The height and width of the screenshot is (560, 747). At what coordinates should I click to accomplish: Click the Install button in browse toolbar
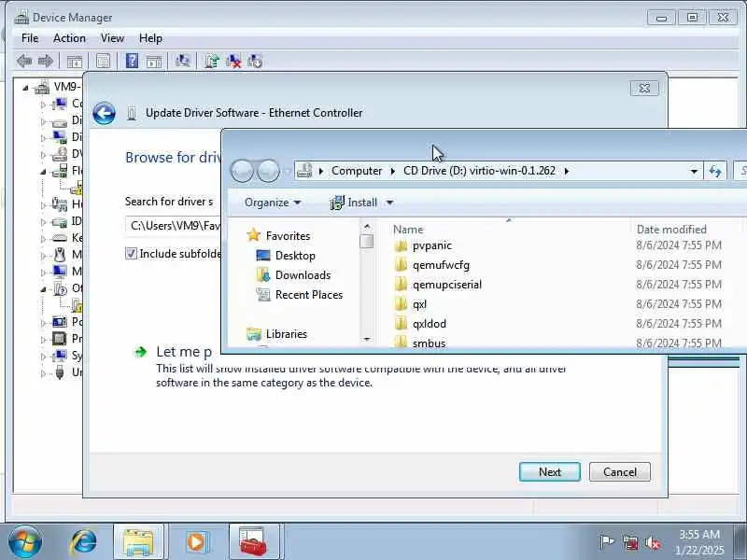356,203
